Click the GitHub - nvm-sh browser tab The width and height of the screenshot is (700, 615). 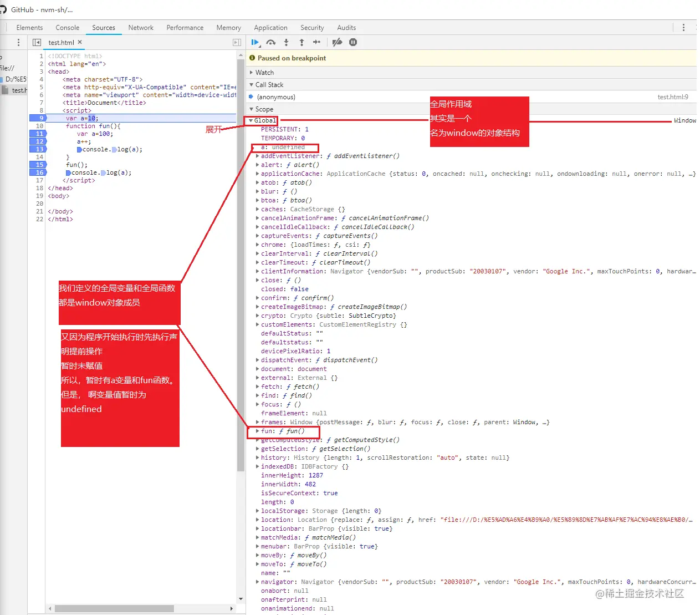42,9
